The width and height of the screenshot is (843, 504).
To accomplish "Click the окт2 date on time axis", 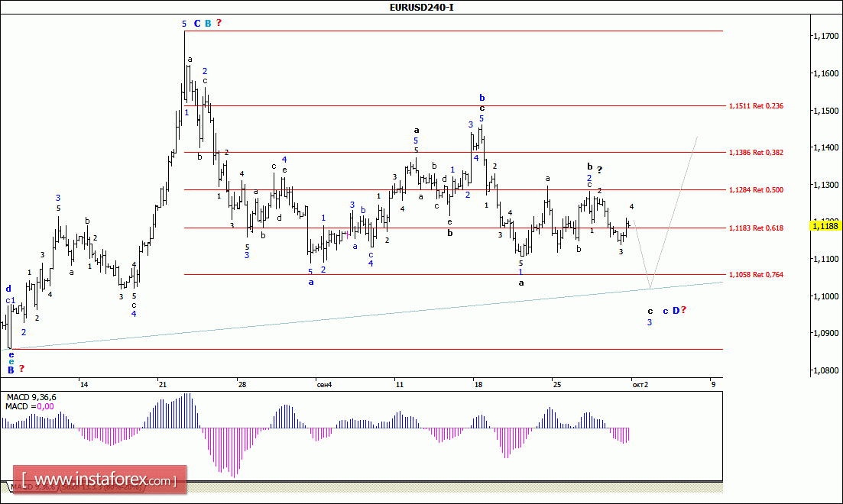I will point(640,384).
